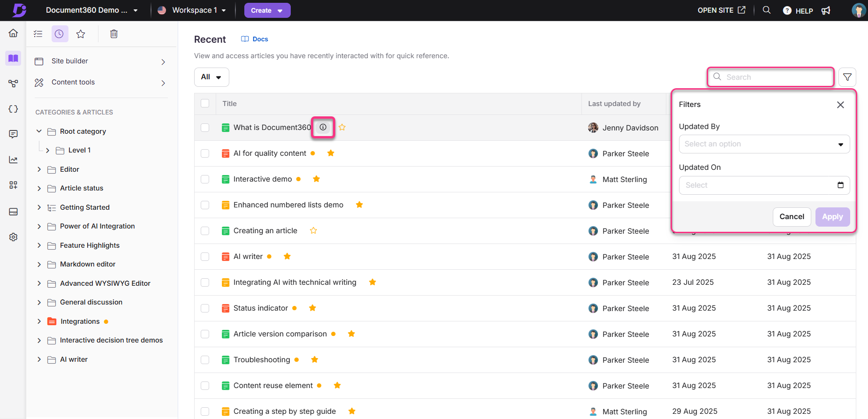Apply the selected filters
The width and height of the screenshot is (868, 419).
[x=832, y=217]
